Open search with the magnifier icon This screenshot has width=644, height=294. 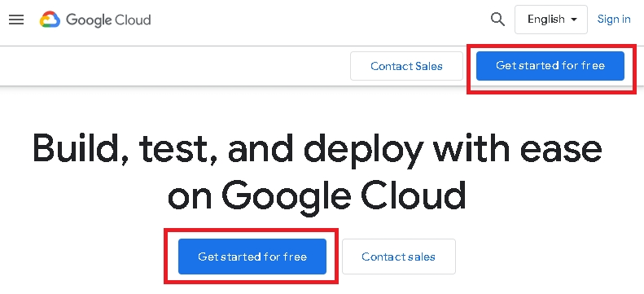497,20
